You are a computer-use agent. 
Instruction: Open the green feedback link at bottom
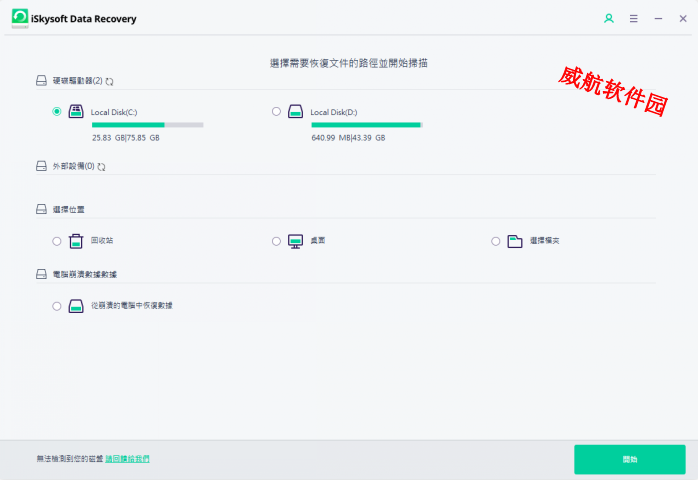tap(127, 459)
